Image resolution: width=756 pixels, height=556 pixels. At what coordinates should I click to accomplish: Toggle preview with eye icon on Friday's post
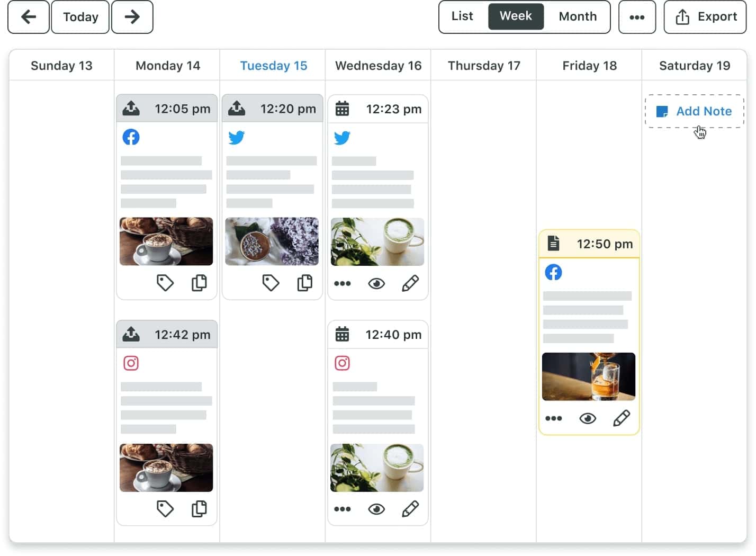click(588, 418)
